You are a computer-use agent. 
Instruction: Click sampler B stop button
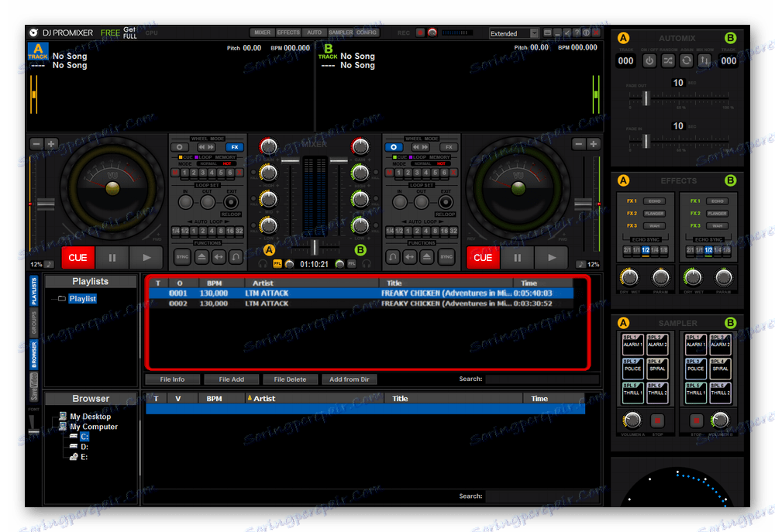click(696, 420)
